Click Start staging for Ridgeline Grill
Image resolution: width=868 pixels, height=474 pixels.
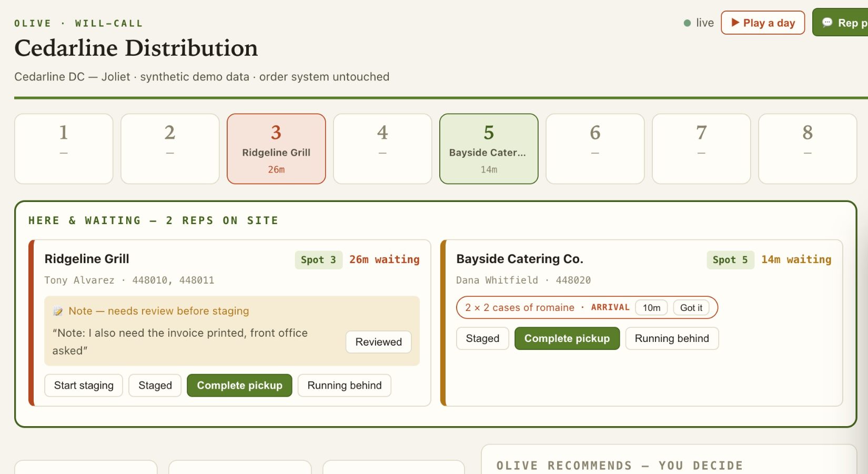point(84,386)
